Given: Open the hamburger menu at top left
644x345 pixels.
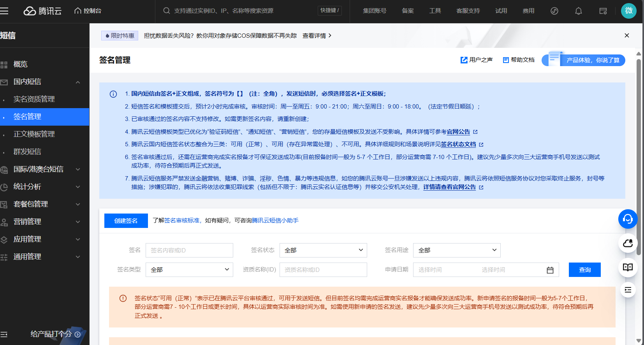Looking at the screenshot, I should 4,11.
